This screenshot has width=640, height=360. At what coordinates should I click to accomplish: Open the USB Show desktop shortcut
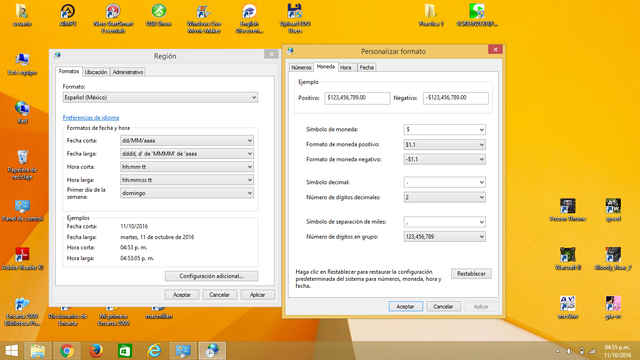point(159,15)
